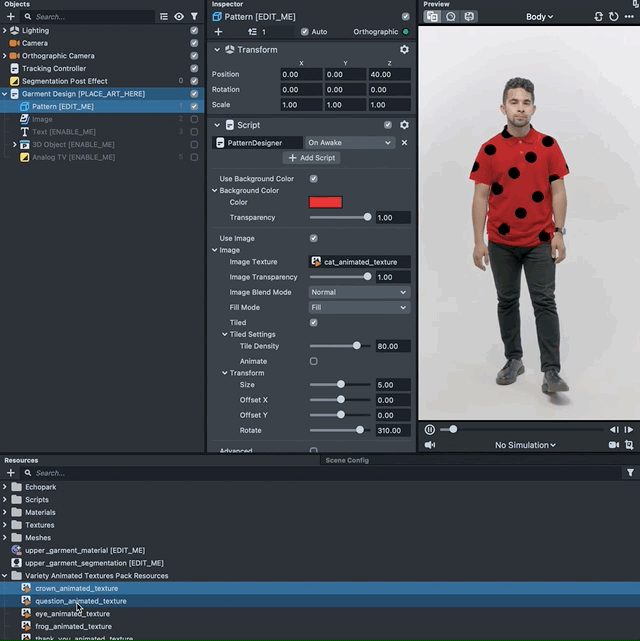Open the Image Blend Mode dropdown
Screen dimensions: 640x641
pyautogui.click(x=359, y=292)
